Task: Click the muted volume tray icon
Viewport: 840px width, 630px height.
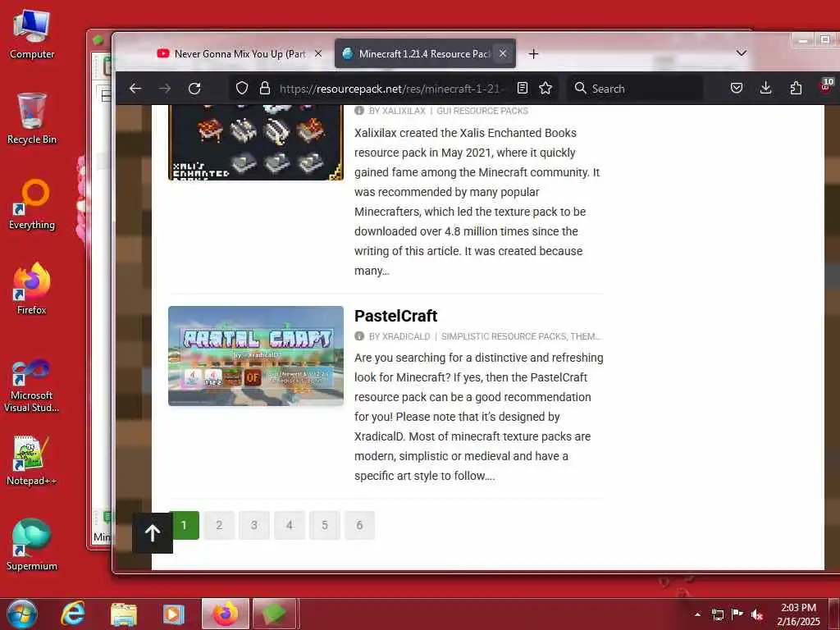Action: click(x=757, y=614)
